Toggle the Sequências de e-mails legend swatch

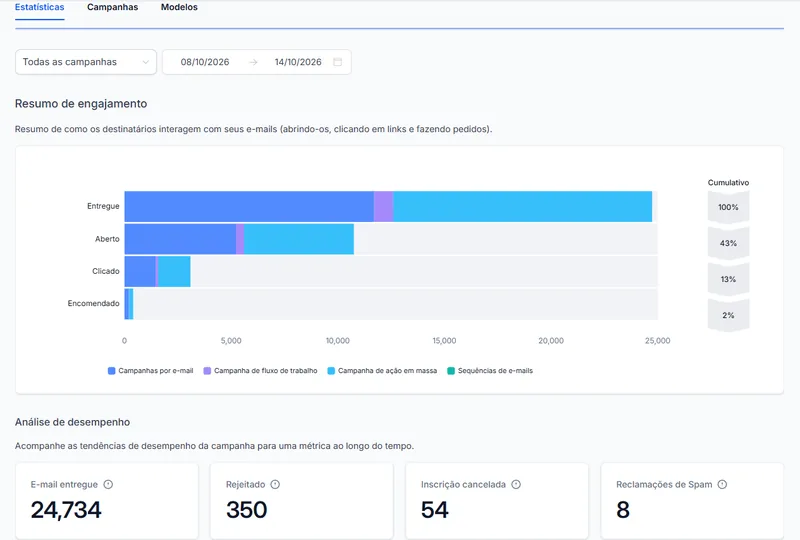tap(451, 371)
